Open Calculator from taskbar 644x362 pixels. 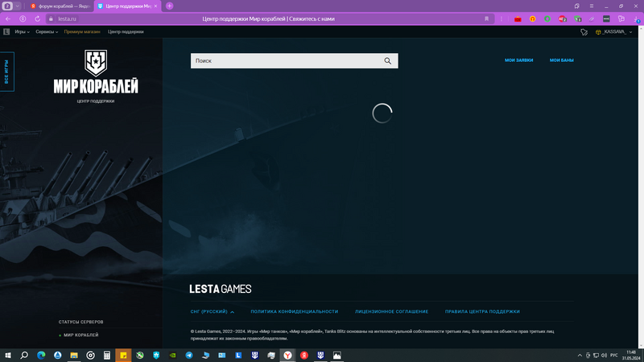107,356
